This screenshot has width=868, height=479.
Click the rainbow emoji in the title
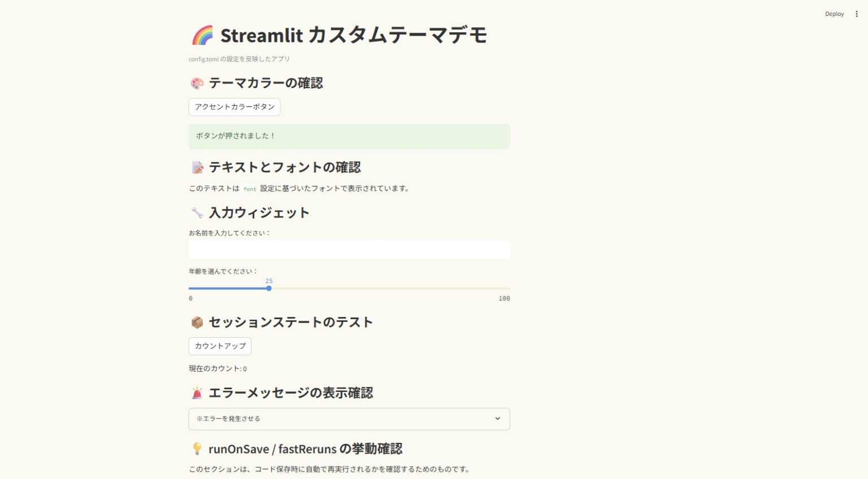pyautogui.click(x=202, y=36)
